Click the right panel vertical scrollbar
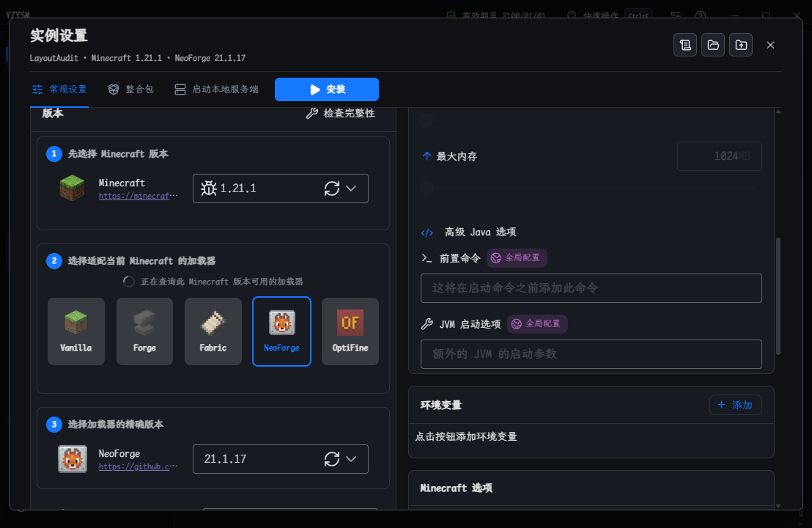 [x=778, y=296]
